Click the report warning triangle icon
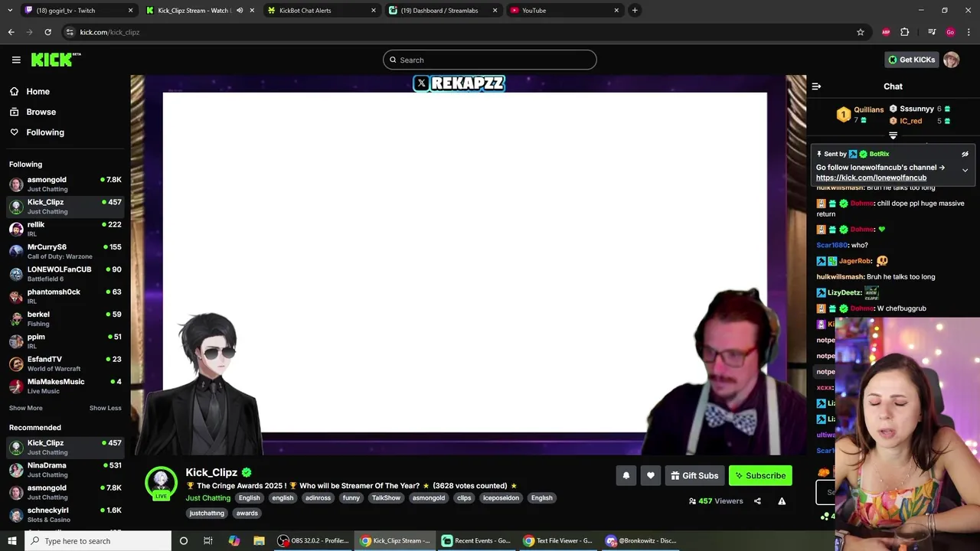The image size is (980, 551). [x=782, y=501]
